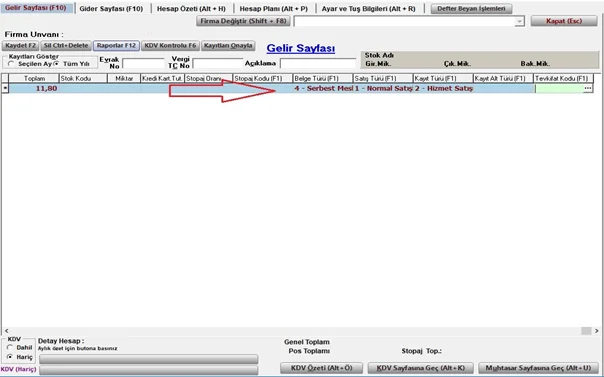Click KDV Sayfasına Geç (Alt+K)
The height and width of the screenshot is (377, 604).
[421, 368]
